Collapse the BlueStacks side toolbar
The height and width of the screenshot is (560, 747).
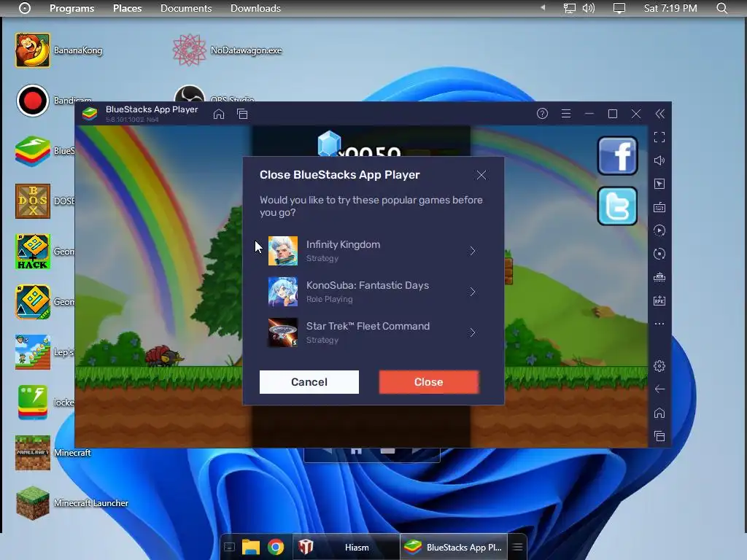(659, 113)
